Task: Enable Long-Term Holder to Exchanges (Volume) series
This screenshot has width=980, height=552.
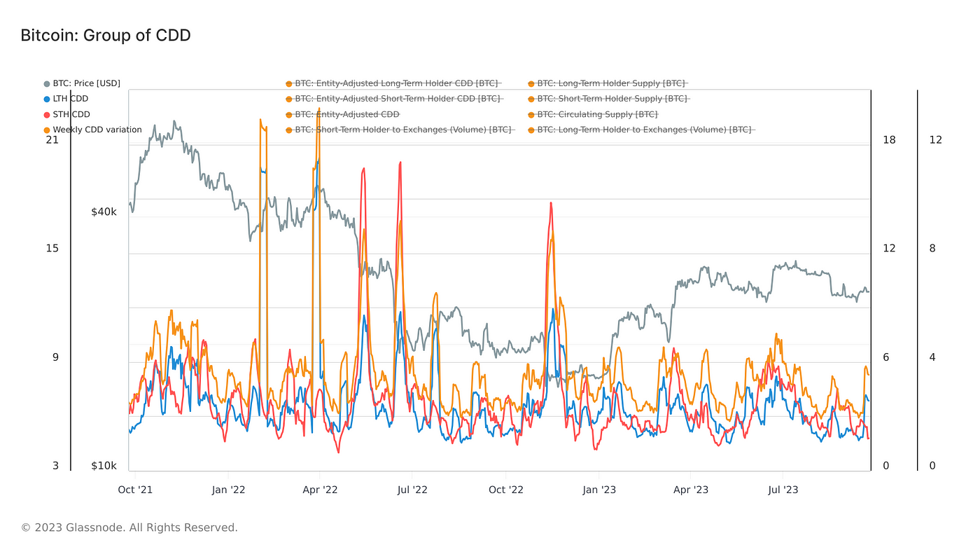Action: coord(641,130)
